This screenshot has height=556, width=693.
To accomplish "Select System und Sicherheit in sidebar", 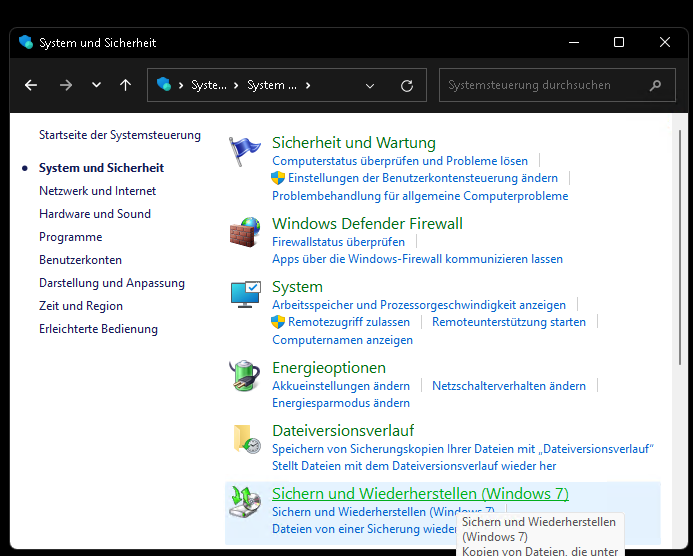I will [101, 168].
